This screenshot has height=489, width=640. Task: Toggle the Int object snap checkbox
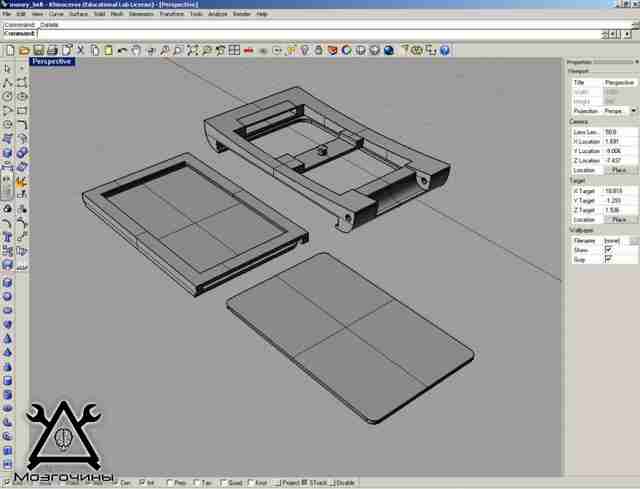(142, 482)
